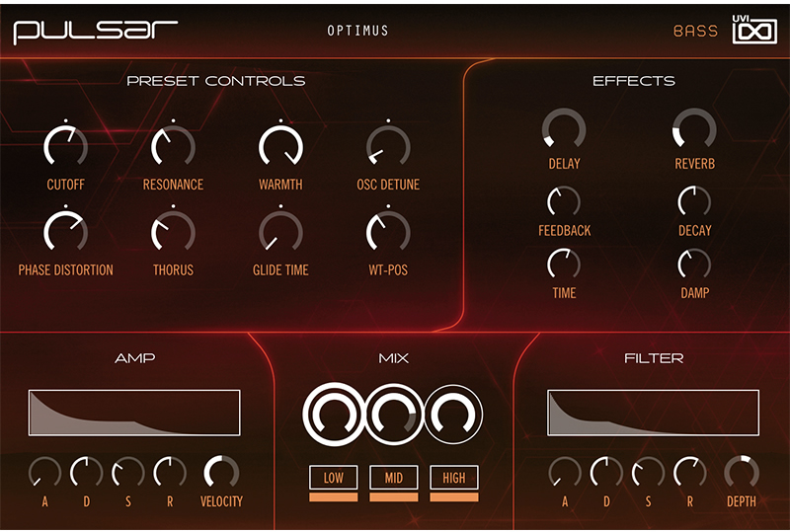Image resolution: width=790 pixels, height=532 pixels.
Task: Adjust the reverb Decay knob
Action: (x=694, y=201)
